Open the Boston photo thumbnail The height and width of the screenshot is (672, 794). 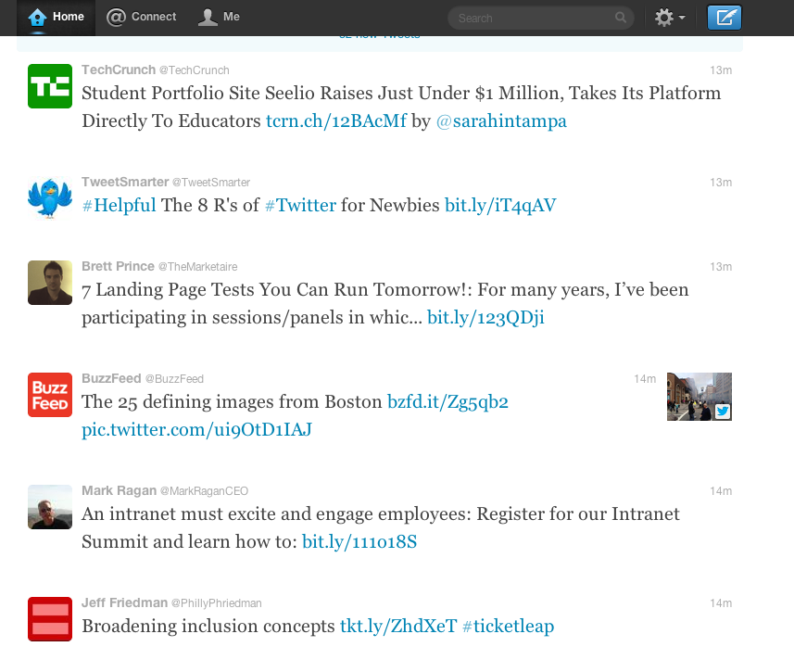point(699,397)
